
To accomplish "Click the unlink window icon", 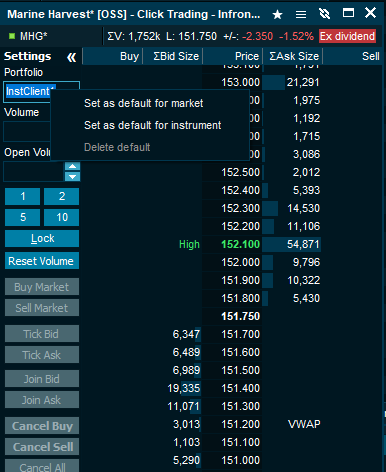I will pyautogui.click(x=324, y=14).
